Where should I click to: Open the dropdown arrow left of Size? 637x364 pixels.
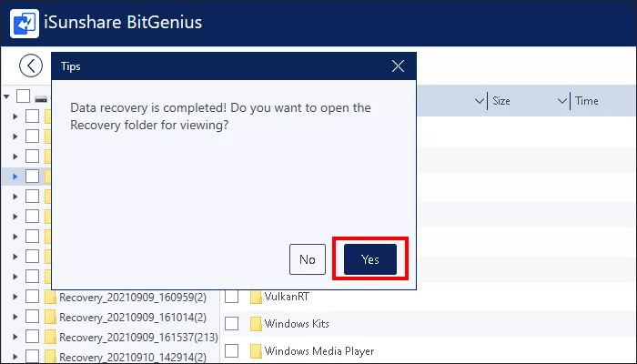[x=480, y=101]
